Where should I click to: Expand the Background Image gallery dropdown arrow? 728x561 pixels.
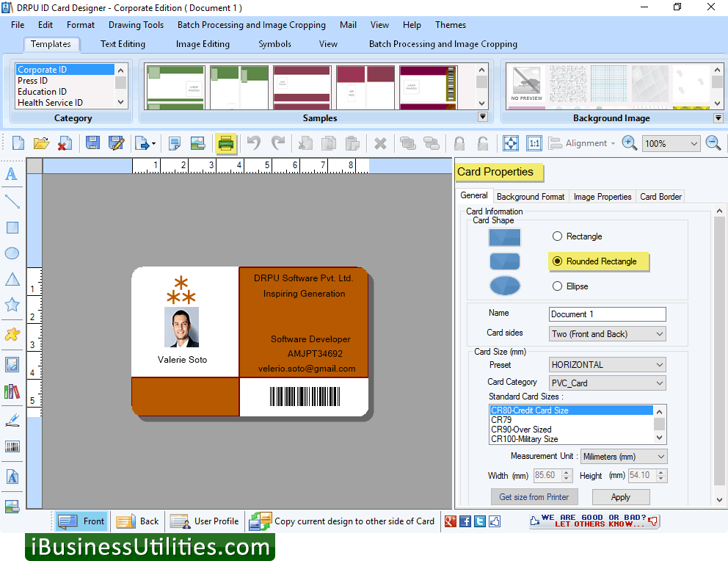[718, 117]
